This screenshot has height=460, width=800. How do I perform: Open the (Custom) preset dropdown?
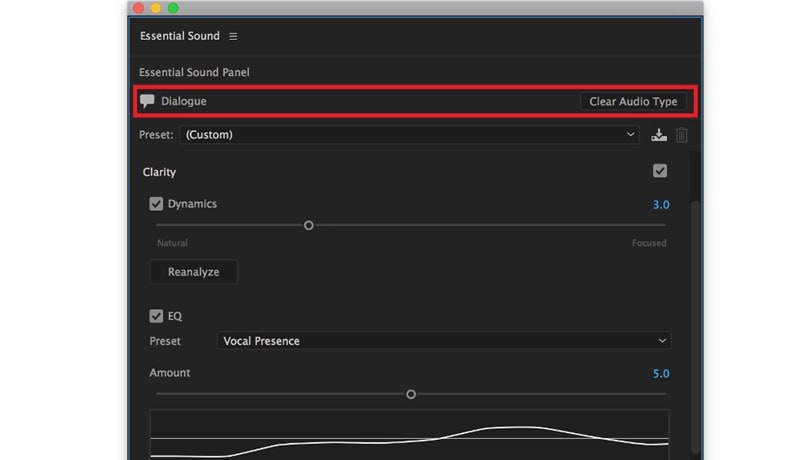409,135
